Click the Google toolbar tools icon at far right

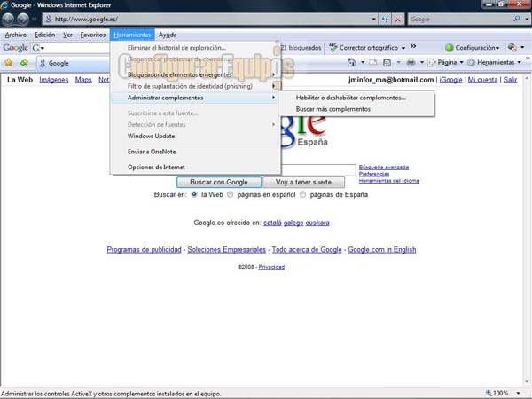(x=512, y=48)
